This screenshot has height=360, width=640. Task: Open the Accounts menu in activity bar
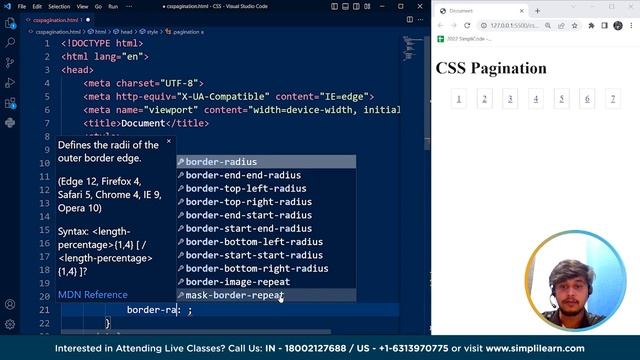click(x=10, y=304)
